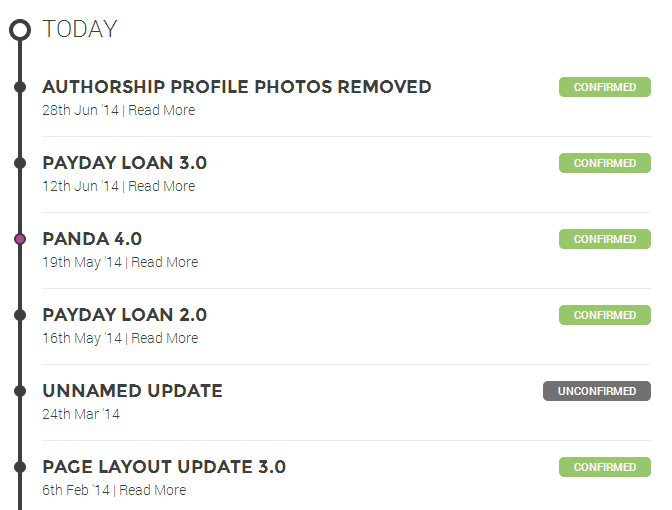This screenshot has width=672, height=510.
Task: Click Confirmed badge for Authorship Profile Photos Removed
Action: pos(605,87)
